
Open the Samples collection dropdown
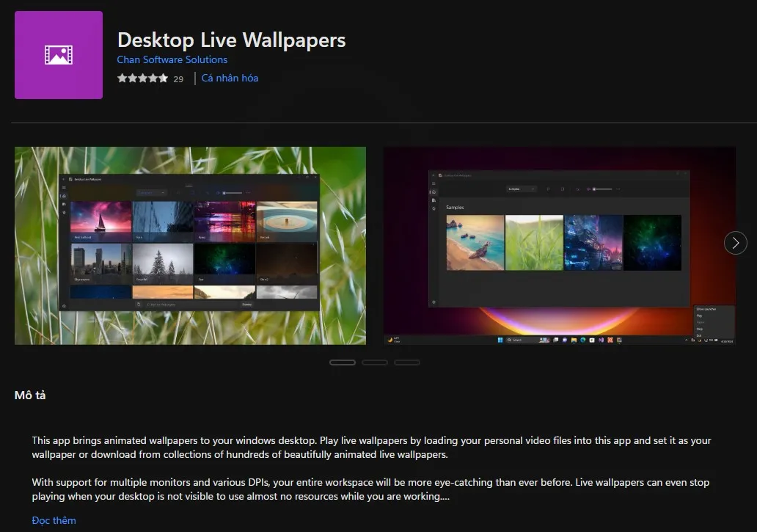(522, 189)
